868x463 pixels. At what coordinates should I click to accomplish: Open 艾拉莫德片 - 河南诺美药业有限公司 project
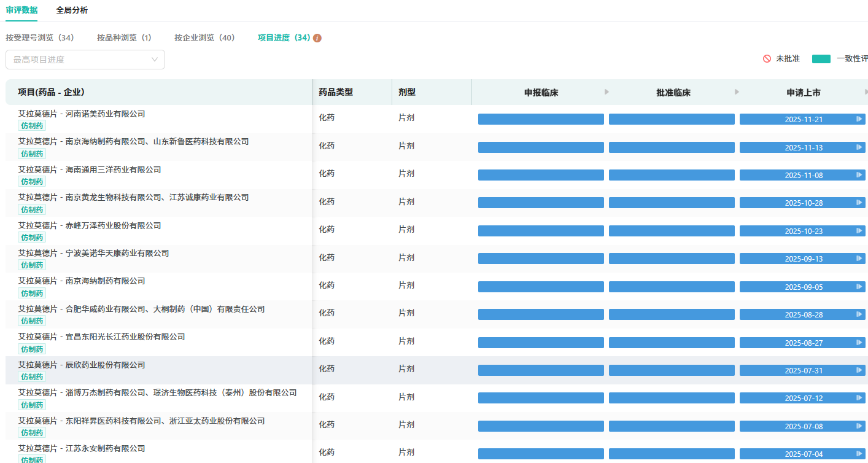82,114
